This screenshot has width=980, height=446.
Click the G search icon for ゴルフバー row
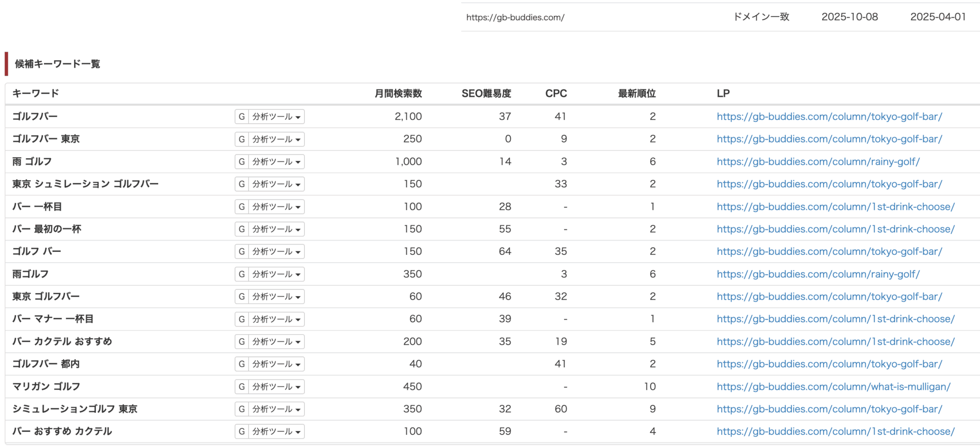[242, 116]
